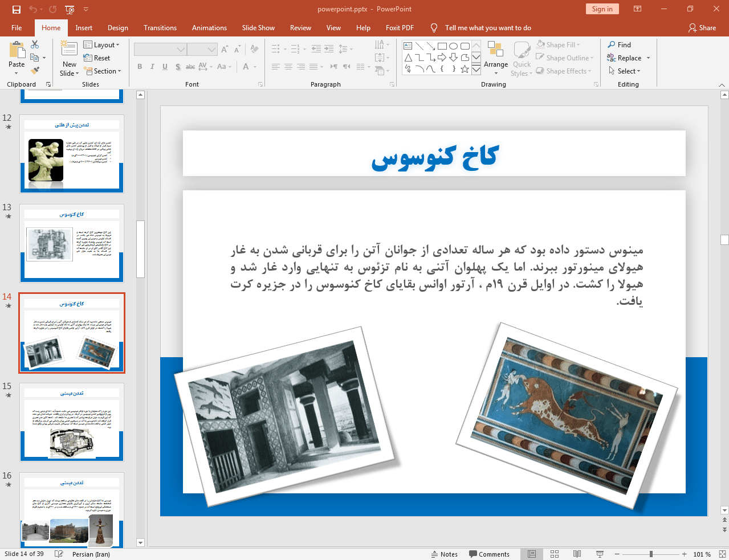
Task: Click the Bullets list icon
Action: [x=277, y=49]
